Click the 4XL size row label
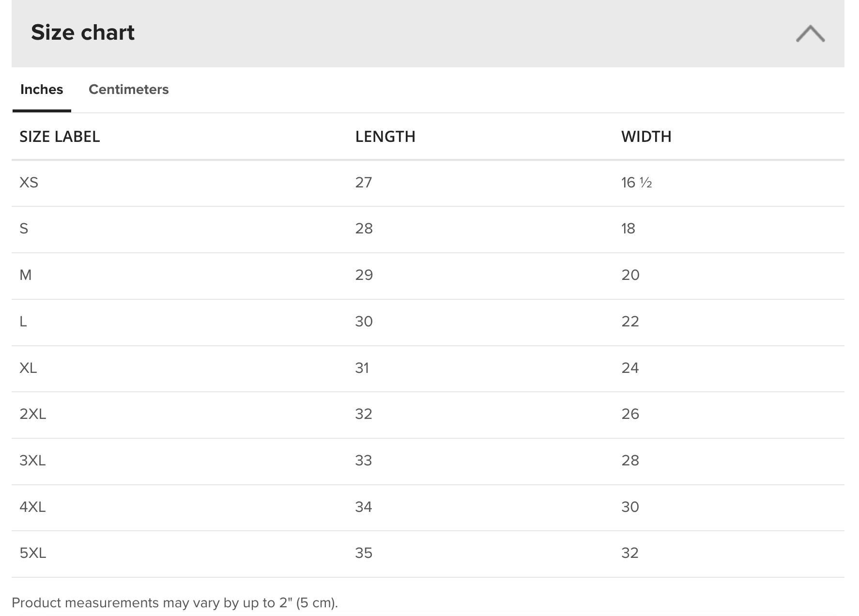The image size is (859, 616). click(32, 507)
